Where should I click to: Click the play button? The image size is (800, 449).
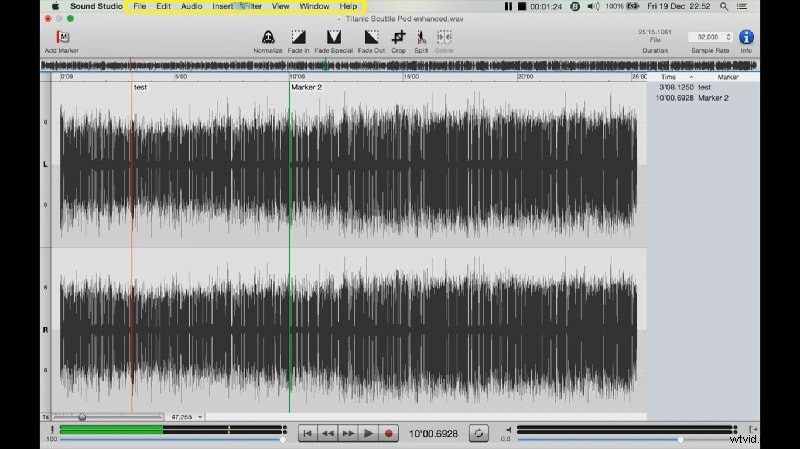tap(368, 433)
